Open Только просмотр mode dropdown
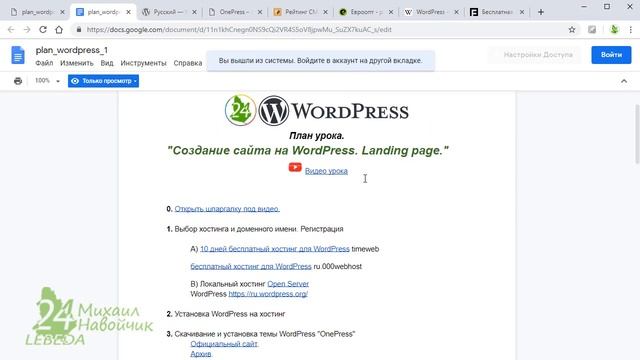Viewport: 640px width, 360px height. [103, 81]
